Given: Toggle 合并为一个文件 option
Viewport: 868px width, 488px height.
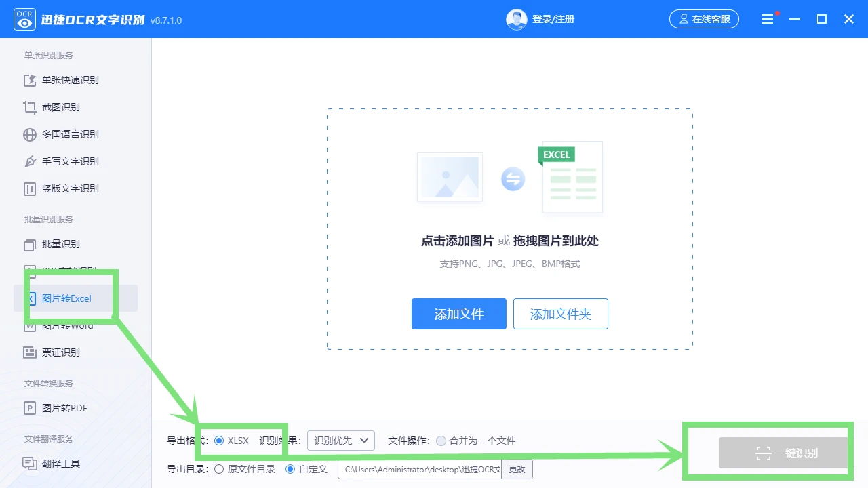Looking at the screenshot, I should point(441,441).
